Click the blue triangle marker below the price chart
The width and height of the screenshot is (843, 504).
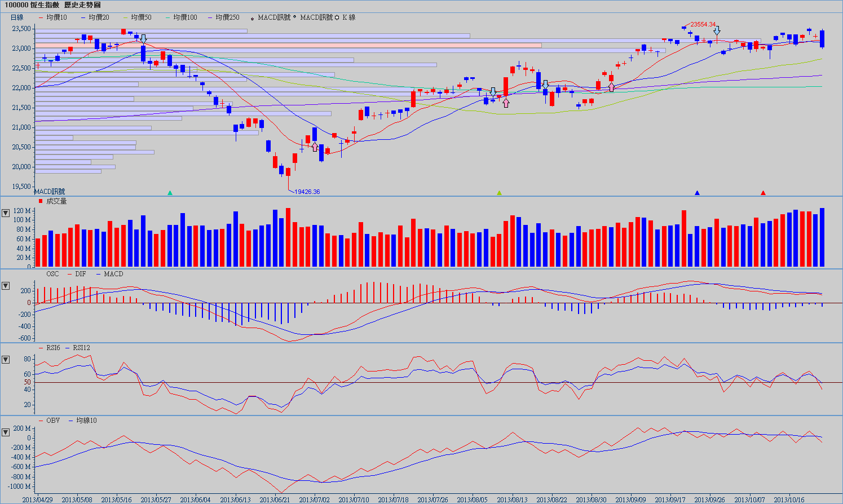[698, 193]
